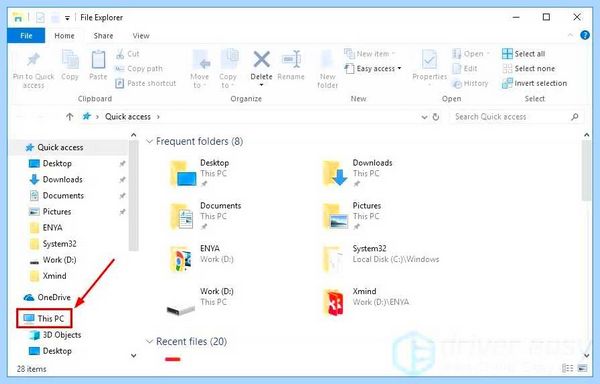Switch to details view icon in status bar
Image resolution: width=600 pixels, height=384 pixels.
(568, 368)
